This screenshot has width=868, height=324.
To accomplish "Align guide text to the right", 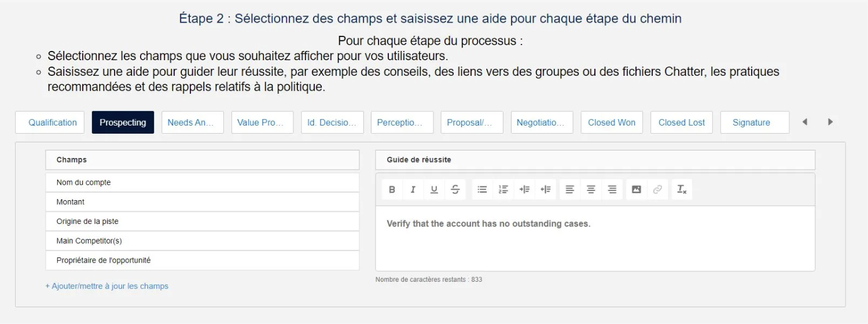I will pyautogui.click(x=612, y=189).
